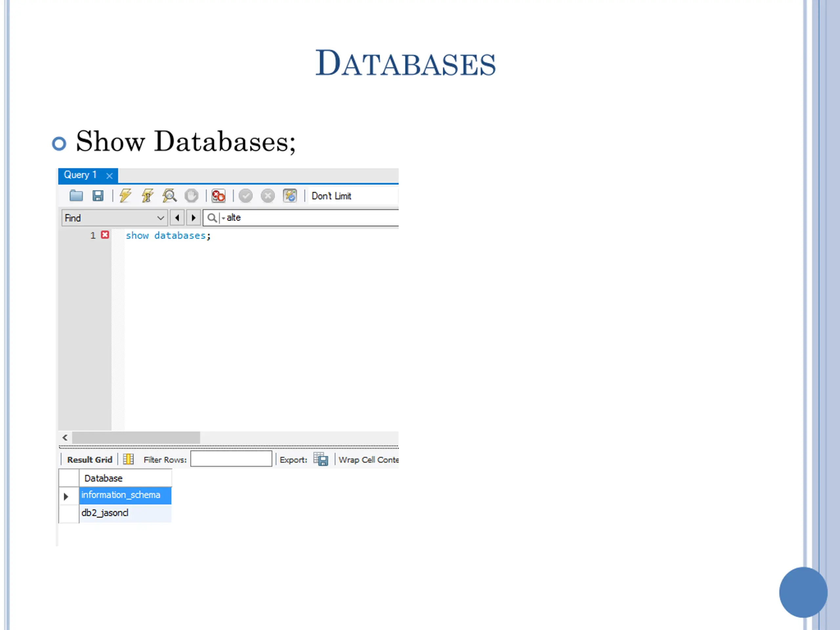
Task: Click the Filter Rows input box
Action: click(231, 459)
